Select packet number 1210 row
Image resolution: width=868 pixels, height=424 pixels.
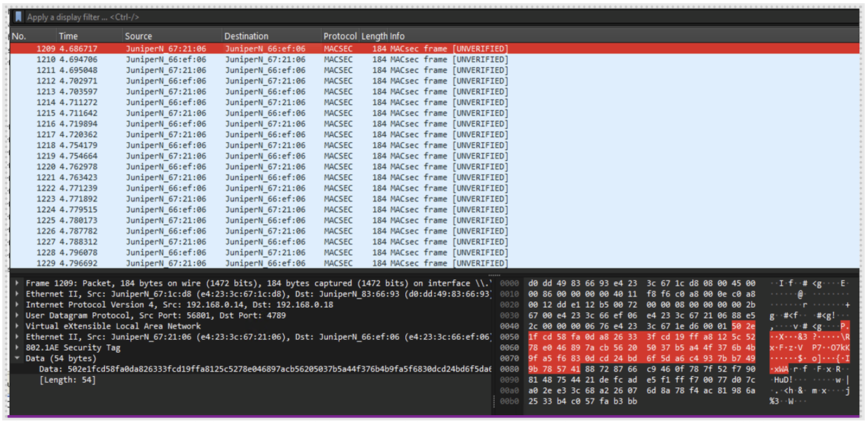(x=435, y=60)
